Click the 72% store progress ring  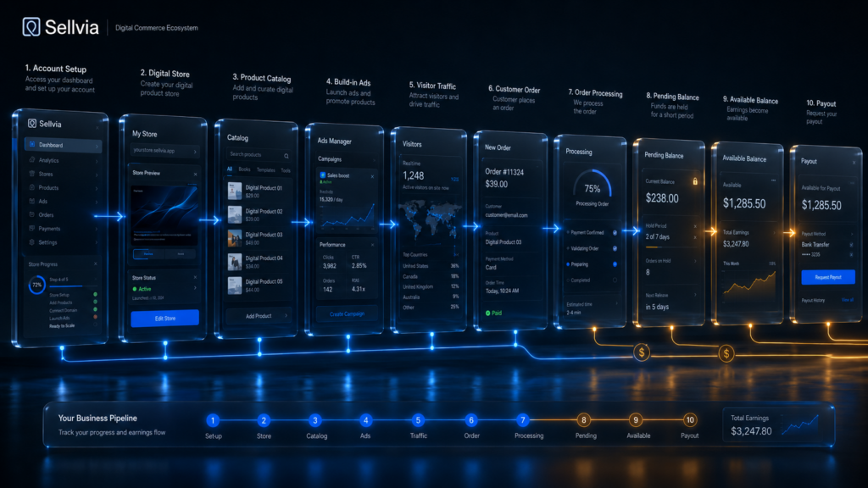(37, 285)
